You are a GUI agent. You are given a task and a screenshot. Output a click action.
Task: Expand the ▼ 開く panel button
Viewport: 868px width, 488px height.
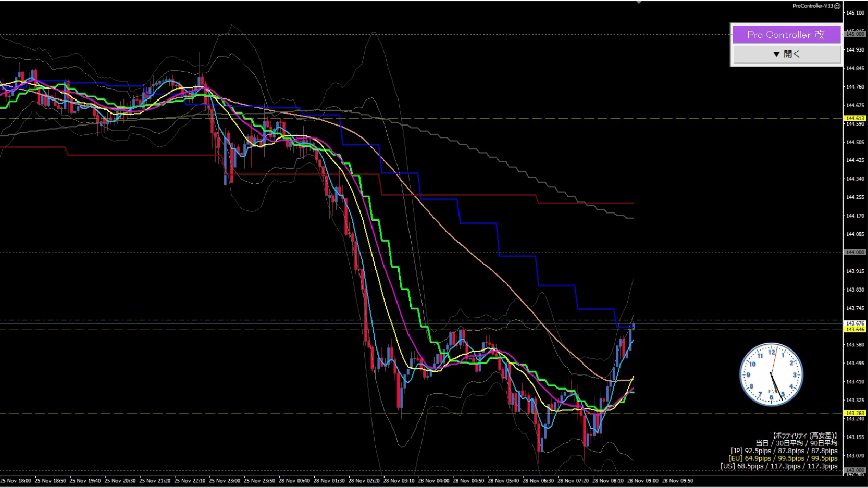click(786, 54)
